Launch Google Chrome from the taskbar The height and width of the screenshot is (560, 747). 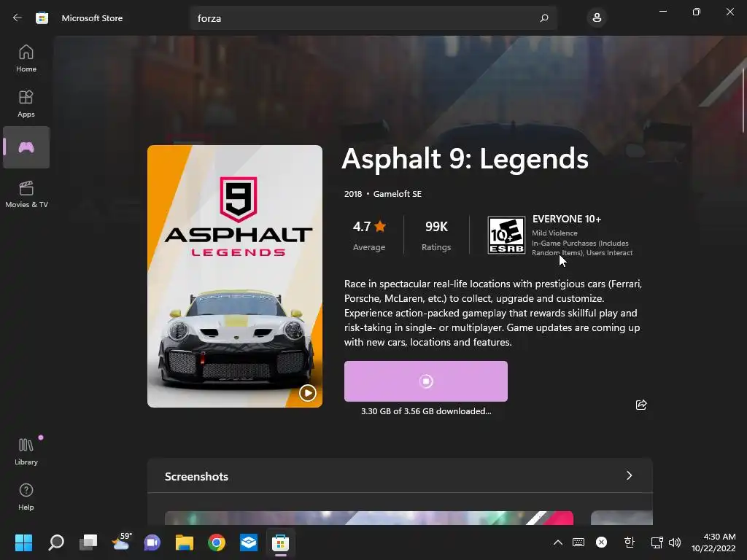point(216,542)
